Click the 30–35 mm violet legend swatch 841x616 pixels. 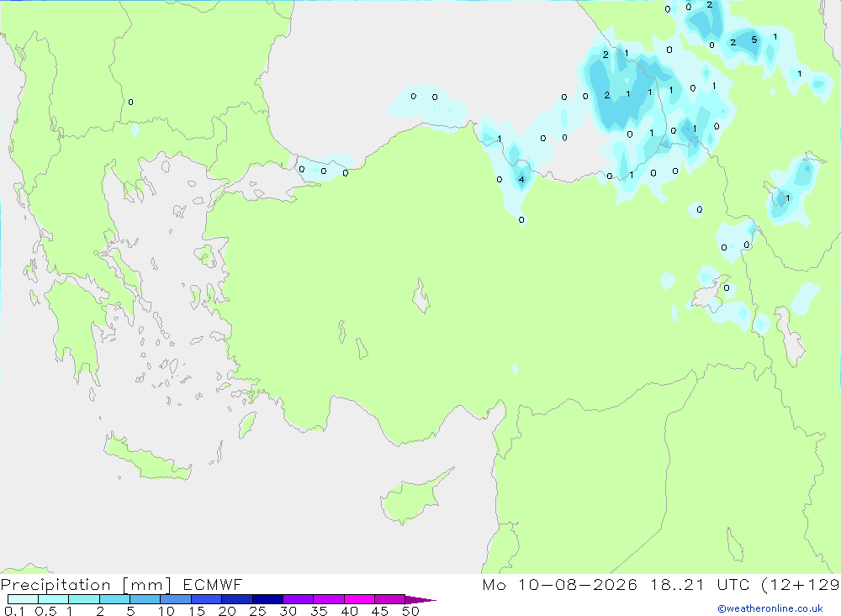pyautogui.click(x=299, y=599)
